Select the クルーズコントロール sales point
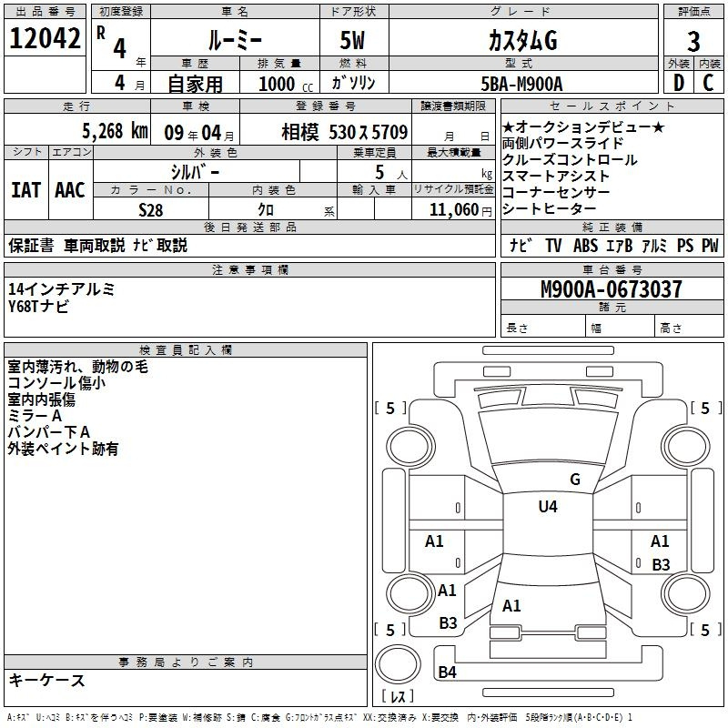 (570, 160)
